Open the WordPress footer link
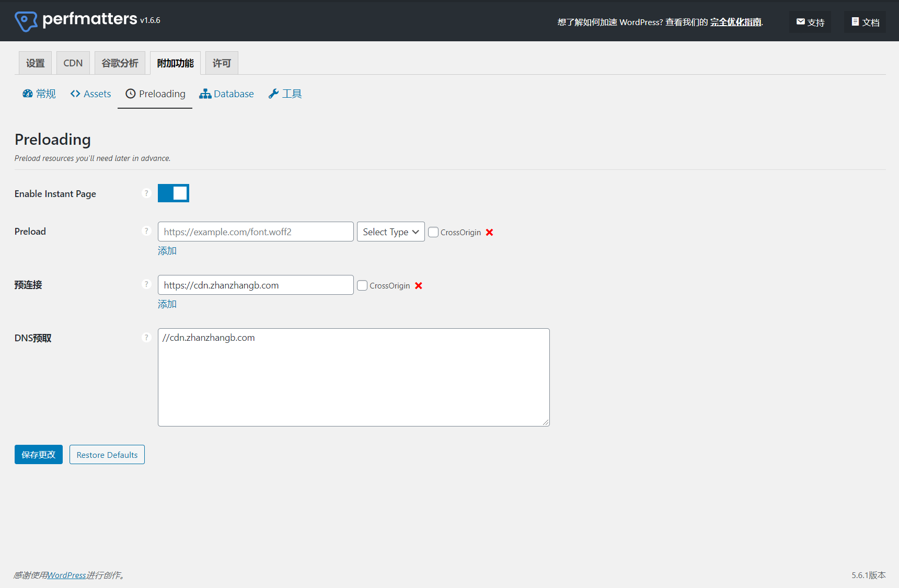Screen dimensions: 899x588 coord(67,575)
